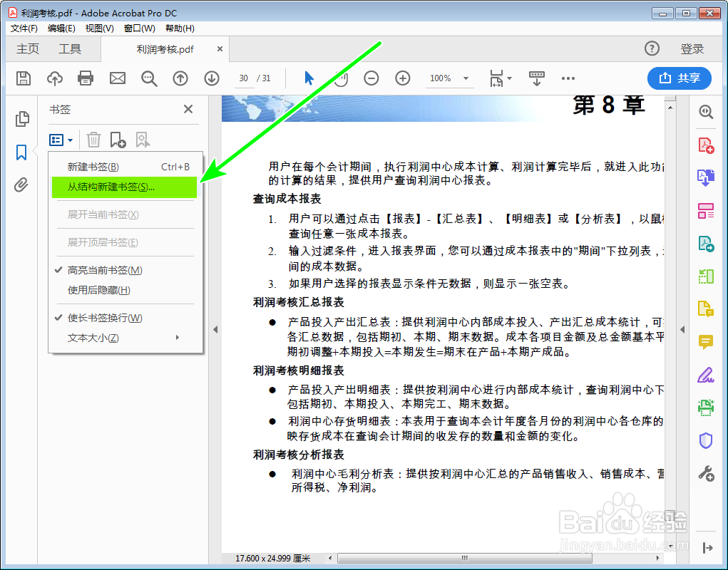The image size is (728, 570).
Task: Open the 编辑 menu
Action: tap(61, 28)
